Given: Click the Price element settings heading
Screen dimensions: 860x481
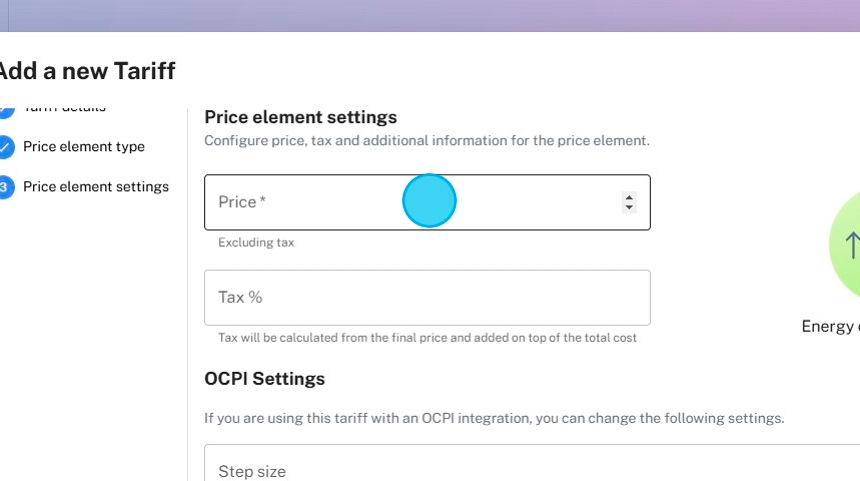Looking at the screenshot, I should pos(300,117).
